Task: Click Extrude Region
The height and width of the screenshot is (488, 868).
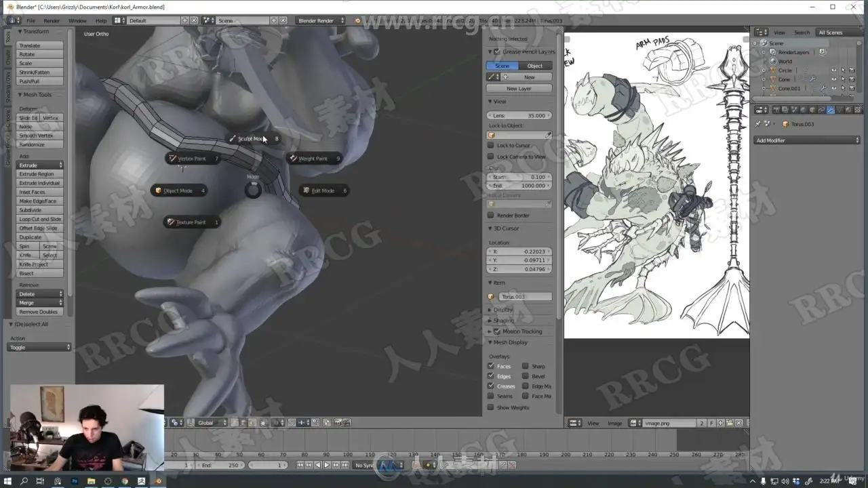Action: click(40, 174)
